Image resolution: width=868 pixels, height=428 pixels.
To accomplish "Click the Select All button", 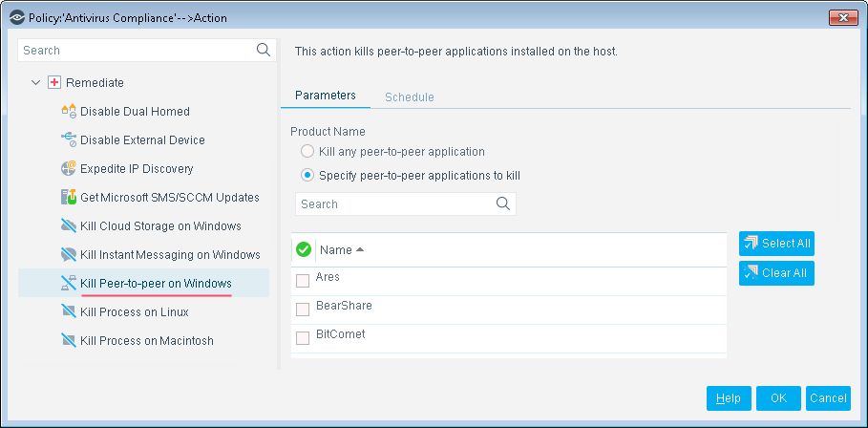I will point(776,244).
